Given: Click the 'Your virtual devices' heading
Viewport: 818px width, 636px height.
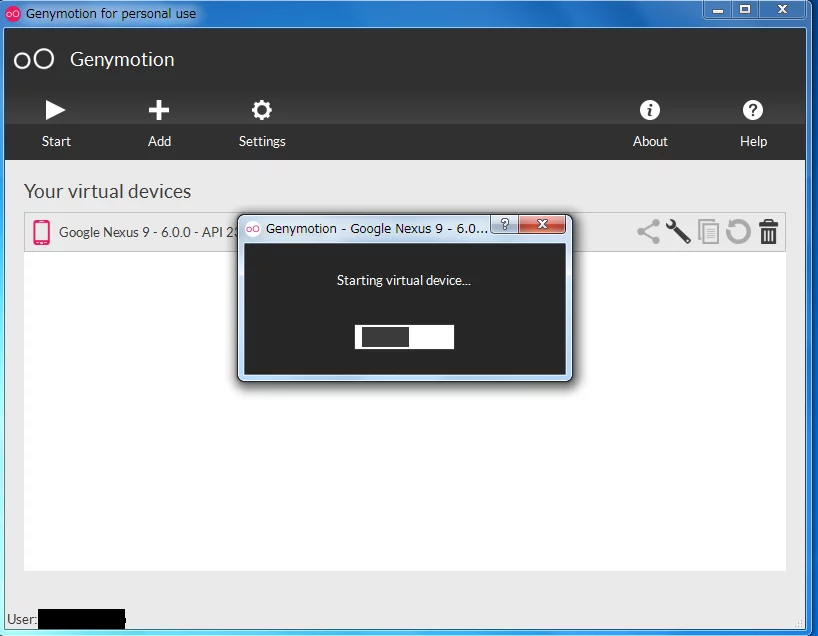Looking at the screenshot, I should [x=107, y=191].
